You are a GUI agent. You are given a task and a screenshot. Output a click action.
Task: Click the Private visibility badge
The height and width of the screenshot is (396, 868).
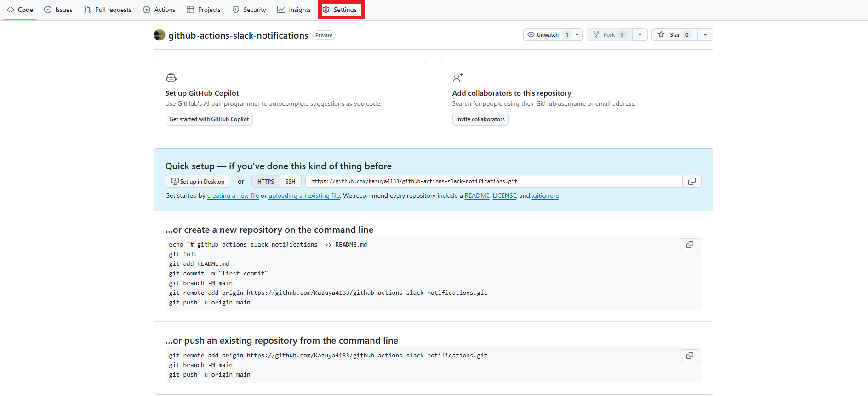click(x=324, y=35)
